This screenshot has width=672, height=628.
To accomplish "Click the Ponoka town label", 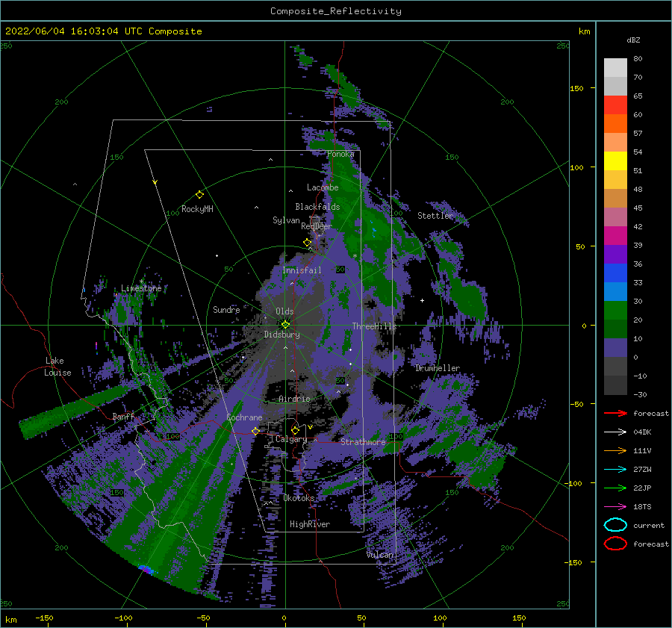I will (x=340, y=154).
